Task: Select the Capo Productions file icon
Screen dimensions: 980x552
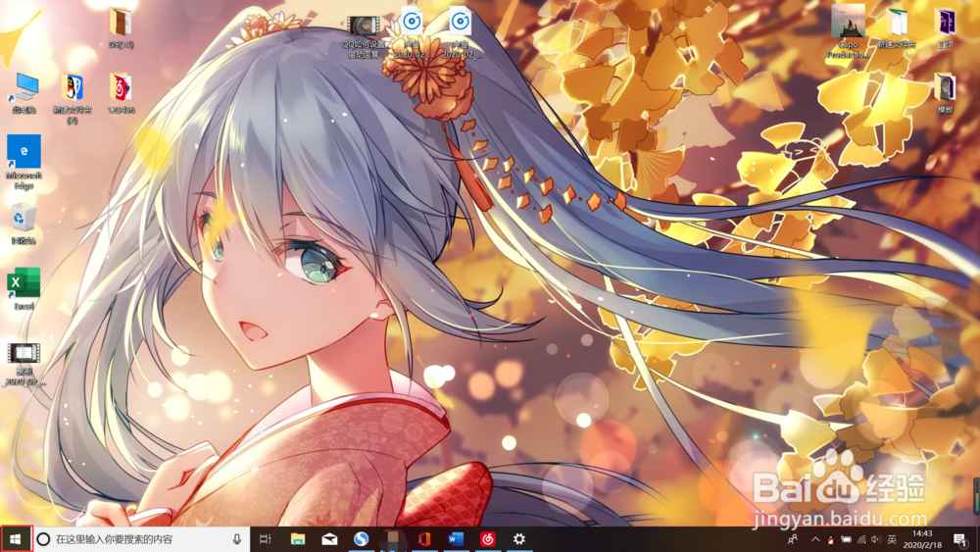Action: pos(848,31)
